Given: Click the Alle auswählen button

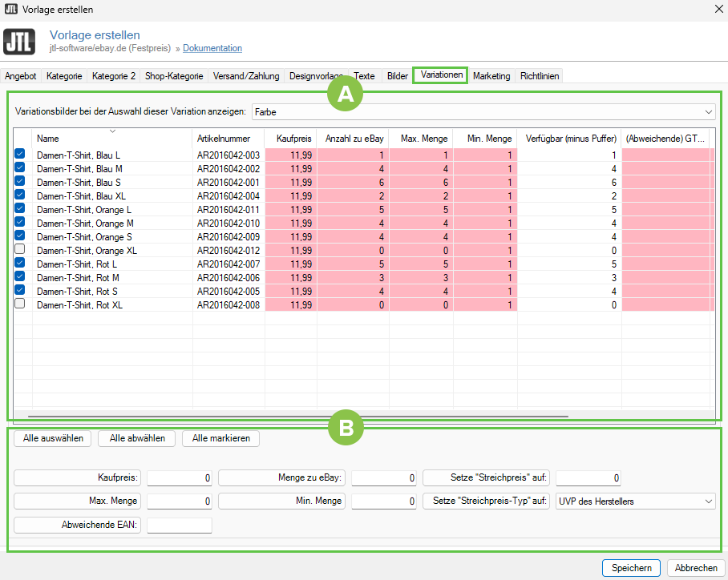Looking at the screenshot, I should point(53,438).
